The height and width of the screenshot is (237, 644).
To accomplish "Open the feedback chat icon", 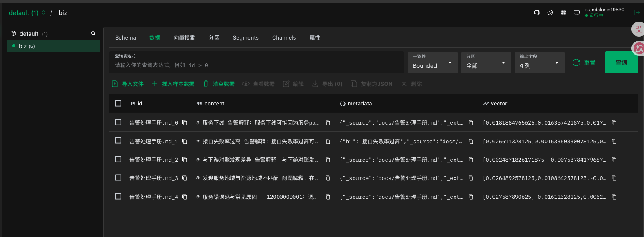I will (x=577, y=12).
